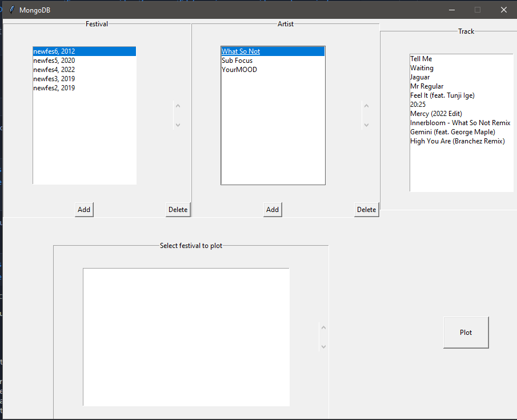Select track Jaguar
Screen dimensions: 517x420
click(462, 77)
